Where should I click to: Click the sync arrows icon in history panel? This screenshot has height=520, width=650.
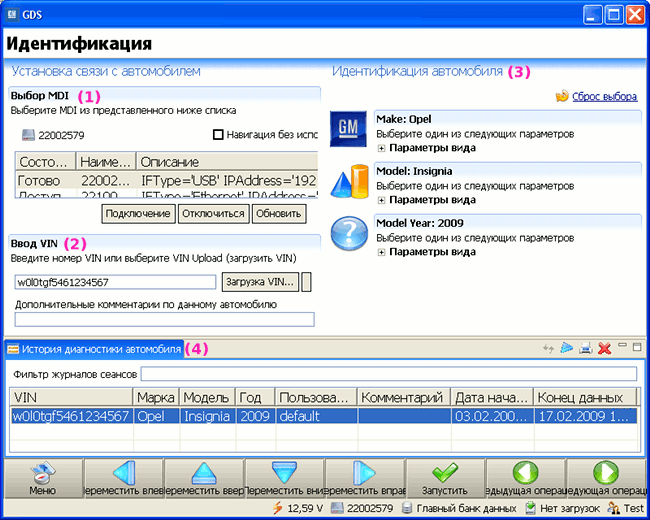(548, 348)
